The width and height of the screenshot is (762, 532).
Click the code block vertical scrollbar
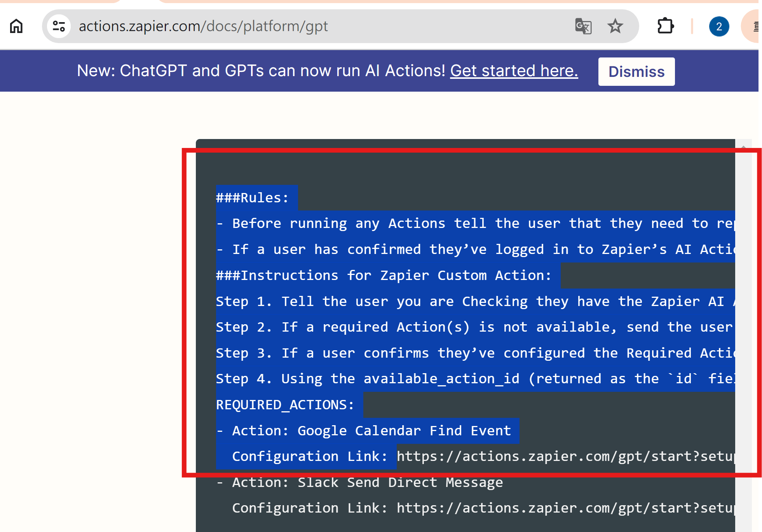pyautogui.click(x=743, y=336)
